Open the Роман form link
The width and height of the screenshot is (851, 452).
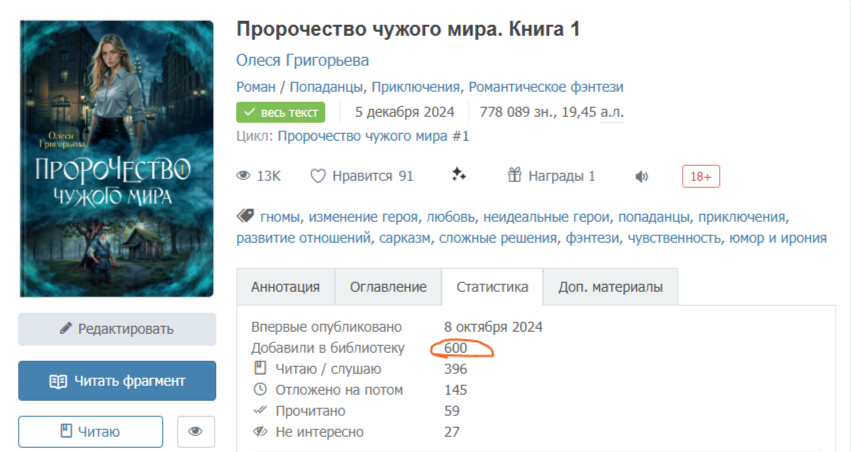[x=256, y=87]
